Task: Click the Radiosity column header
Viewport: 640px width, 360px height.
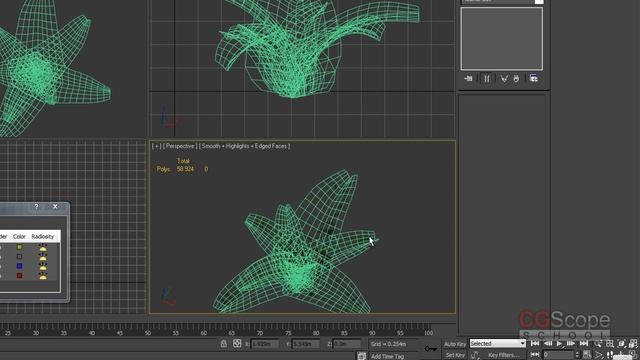Action: 43,236
